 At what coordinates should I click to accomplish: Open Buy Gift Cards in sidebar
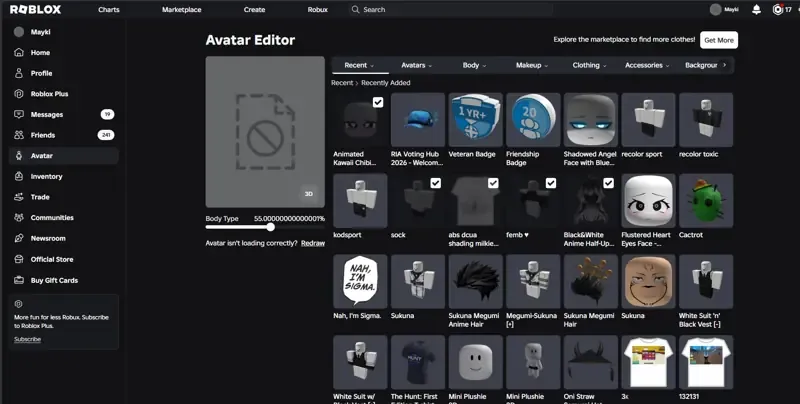pyautogui.click(x=64, y=280)
